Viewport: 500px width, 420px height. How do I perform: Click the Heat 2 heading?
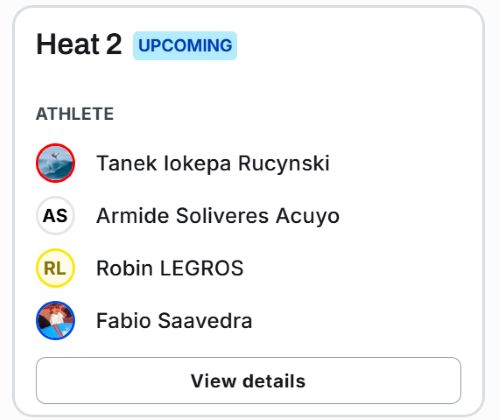point(79,44)
